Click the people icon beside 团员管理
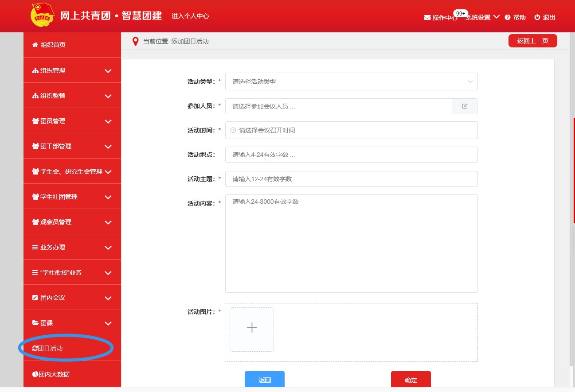This screenshot has width=575, height=392. (x=36, y=121)
